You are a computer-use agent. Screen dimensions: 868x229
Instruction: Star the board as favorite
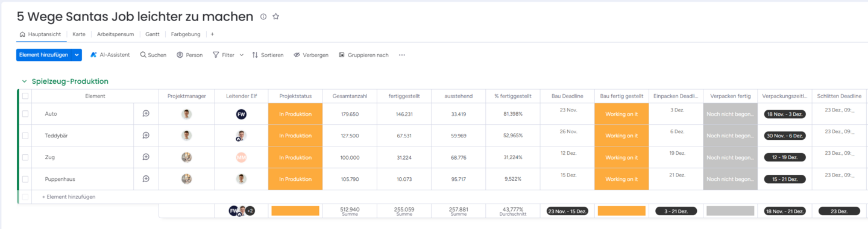click(x=276, y=17)
